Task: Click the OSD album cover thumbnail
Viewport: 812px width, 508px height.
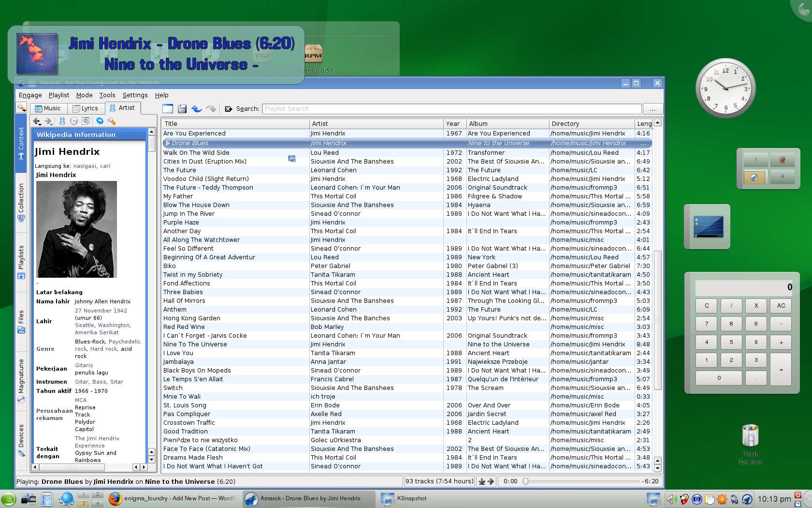Action: (x=37, y=53)
